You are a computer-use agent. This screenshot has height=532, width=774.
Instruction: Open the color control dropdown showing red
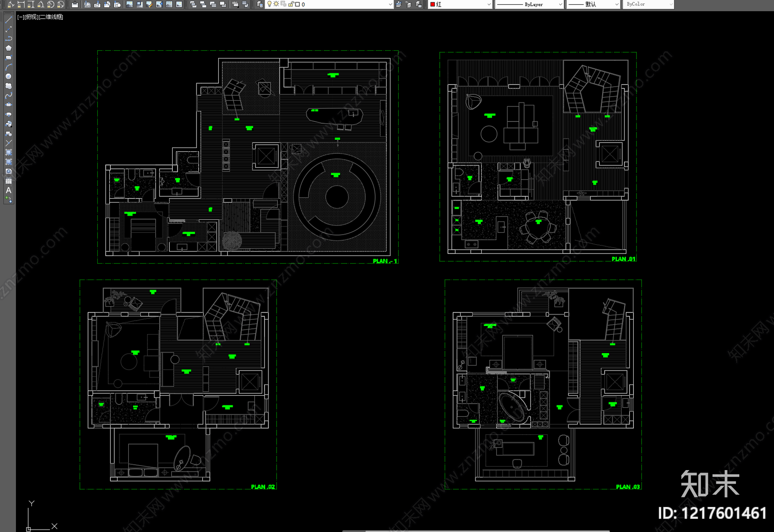point(461,4)
